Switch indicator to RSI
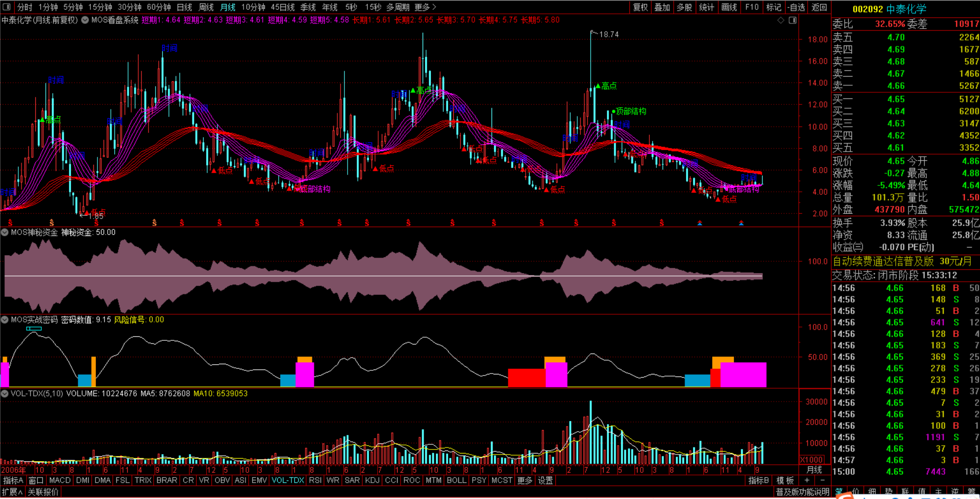 click(315, 481)
